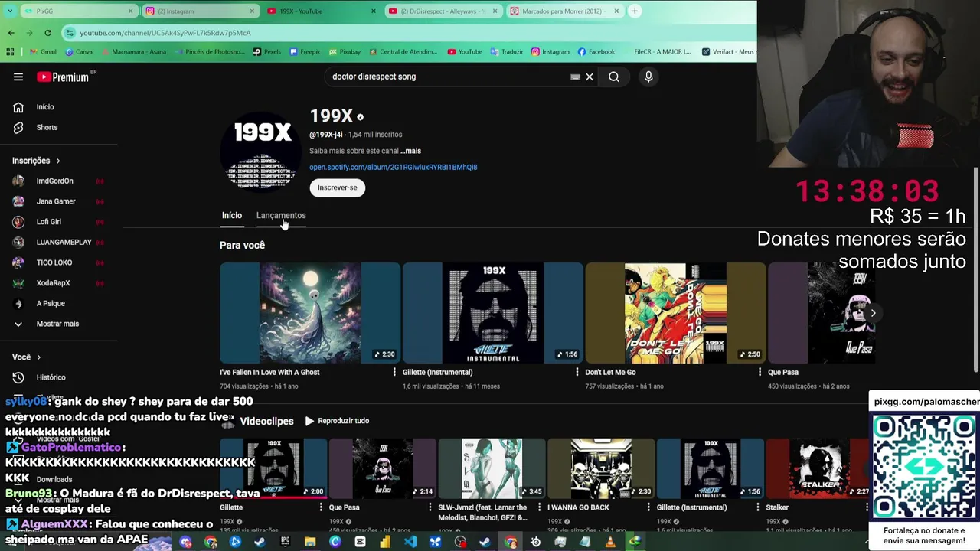Clear the search box with the X icon
The height and width of the screenshot is (551, 980).
point(590,77)
